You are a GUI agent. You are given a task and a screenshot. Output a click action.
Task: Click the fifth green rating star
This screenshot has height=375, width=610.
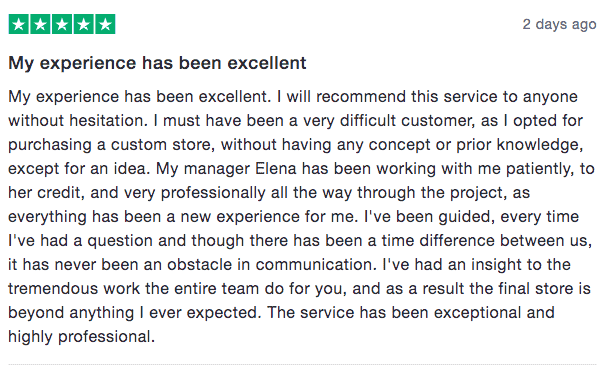[105, 24]
